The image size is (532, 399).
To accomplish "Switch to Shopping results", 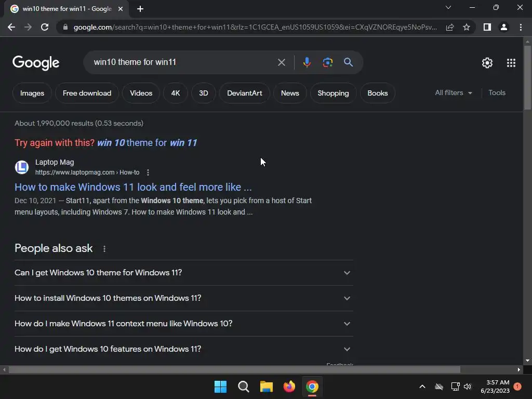I will [333, 93].
